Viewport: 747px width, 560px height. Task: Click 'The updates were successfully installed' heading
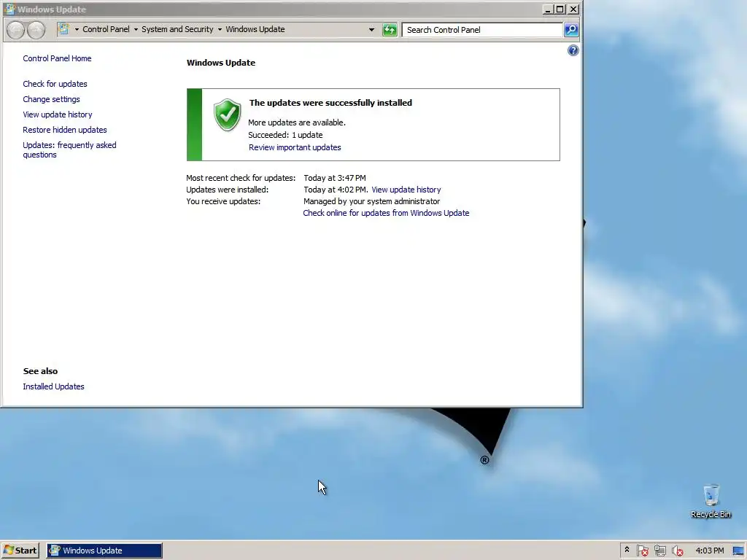pos(330,103)
